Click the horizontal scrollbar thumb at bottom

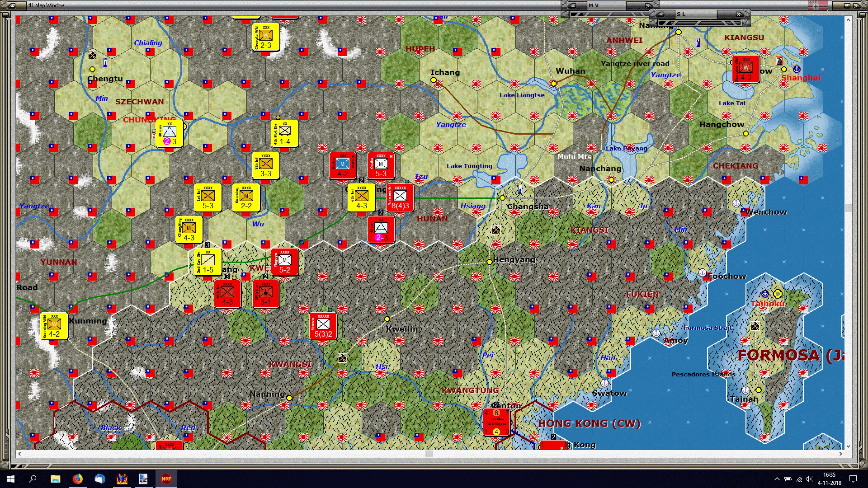[x=429, y=454]
